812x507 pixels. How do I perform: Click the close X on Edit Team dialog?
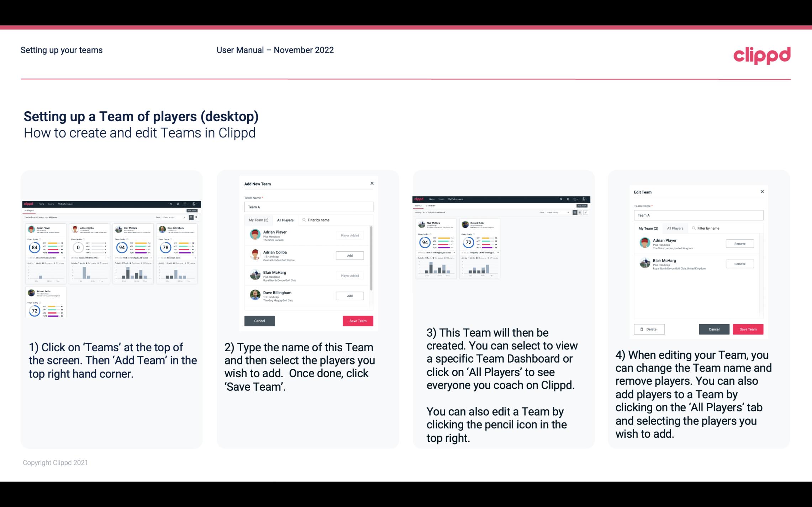pos(762,192)
